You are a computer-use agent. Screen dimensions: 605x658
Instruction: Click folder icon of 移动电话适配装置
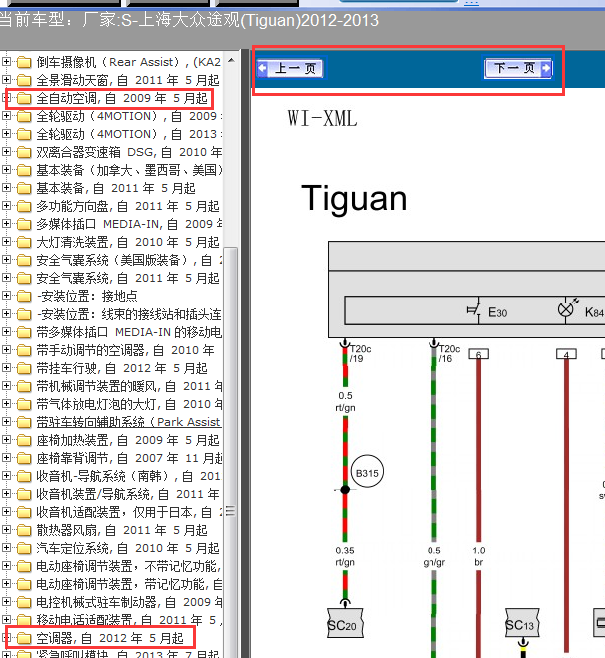pos(24,620)
